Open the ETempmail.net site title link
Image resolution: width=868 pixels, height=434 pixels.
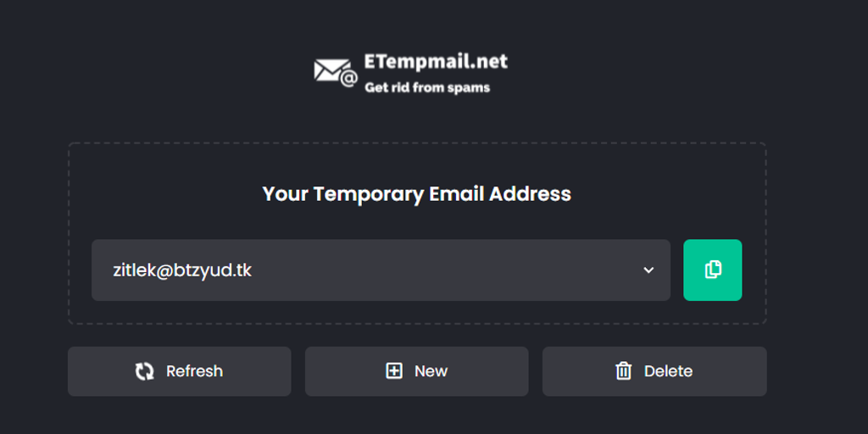click(x=436, y=61)
